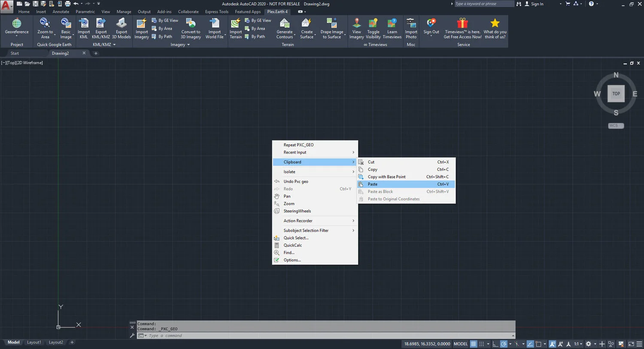Open the annotation scale 1:1 dropdown
This screenshot has width=644, height=349.
coord(578,344)
